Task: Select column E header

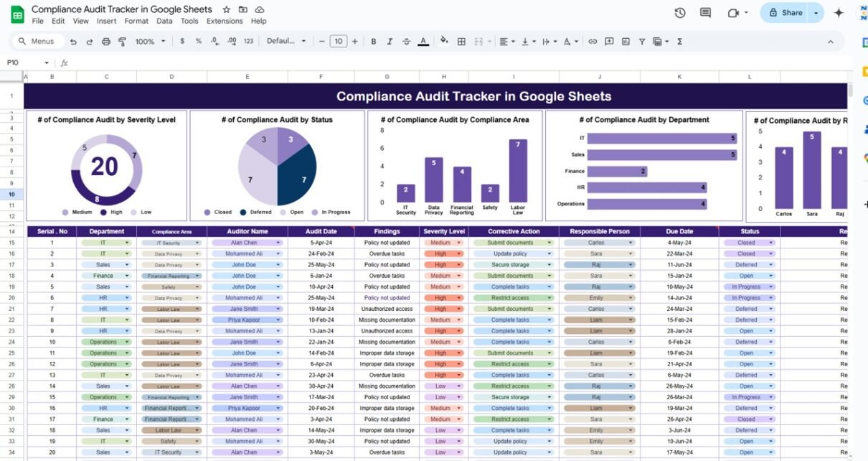Action: tap(247, 77)
